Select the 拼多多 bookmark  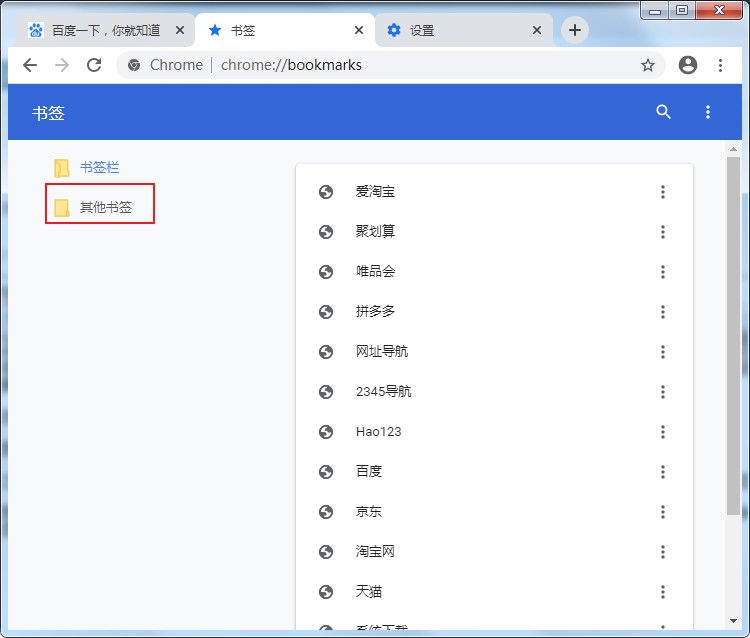point(494,312)
